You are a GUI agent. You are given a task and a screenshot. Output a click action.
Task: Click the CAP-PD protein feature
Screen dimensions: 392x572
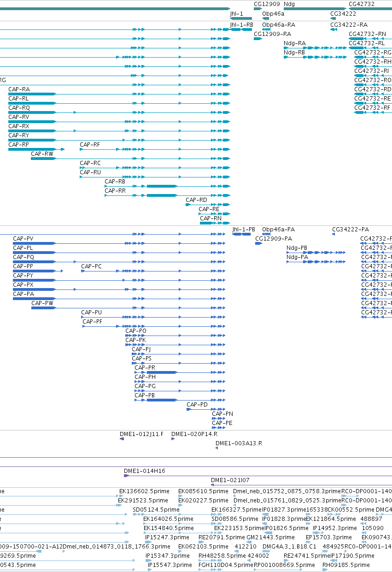(206, 409)
